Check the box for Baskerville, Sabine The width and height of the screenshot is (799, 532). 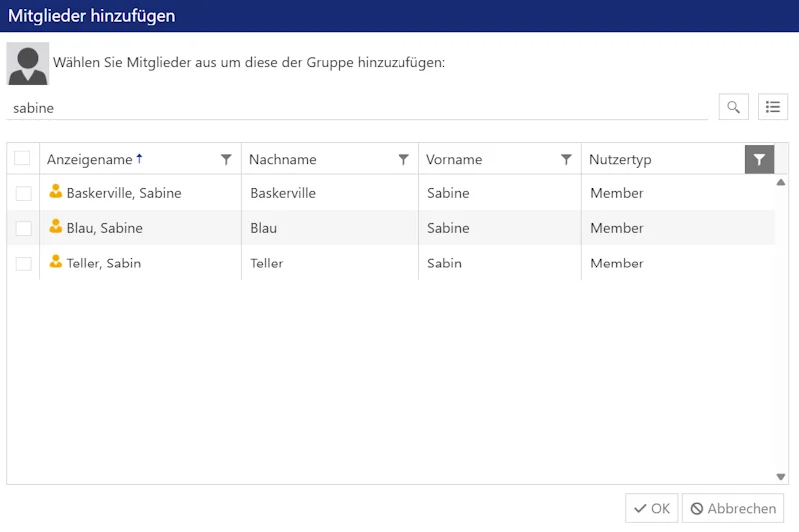(x=23, y=193)
